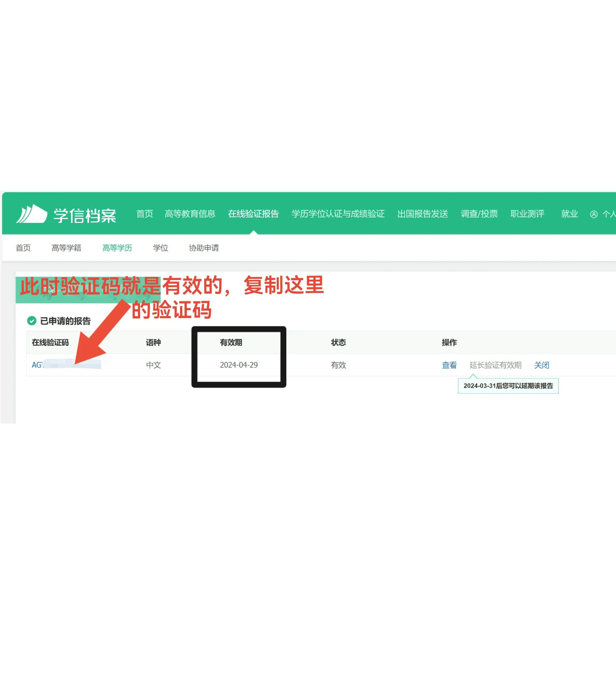This screenshot has width=616, height=694.
Task: Go to 学历学位认证与成绩验证 page
Action: pyautogui.click(x=338, y=214)
